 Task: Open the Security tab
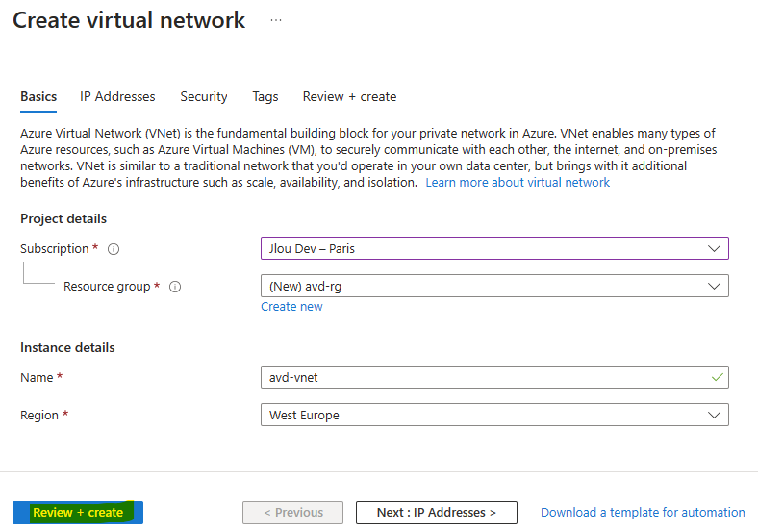point(204,97)
